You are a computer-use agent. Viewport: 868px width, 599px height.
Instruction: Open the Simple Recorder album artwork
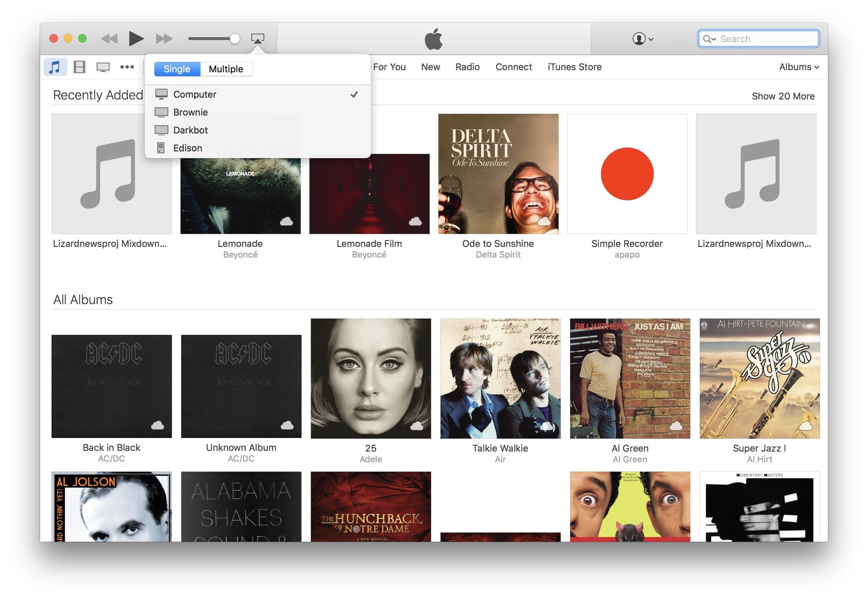coord(627,174)
